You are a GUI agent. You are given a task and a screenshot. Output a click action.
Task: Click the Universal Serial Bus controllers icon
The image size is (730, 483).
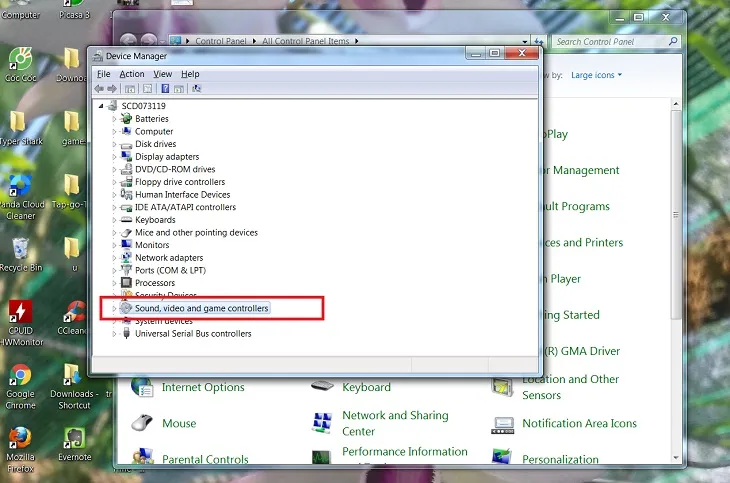[127, 334]
